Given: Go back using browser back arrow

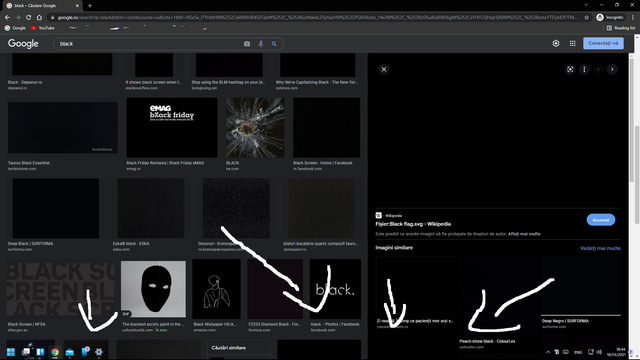Looking at the screenshot, I should coord(7,18).
